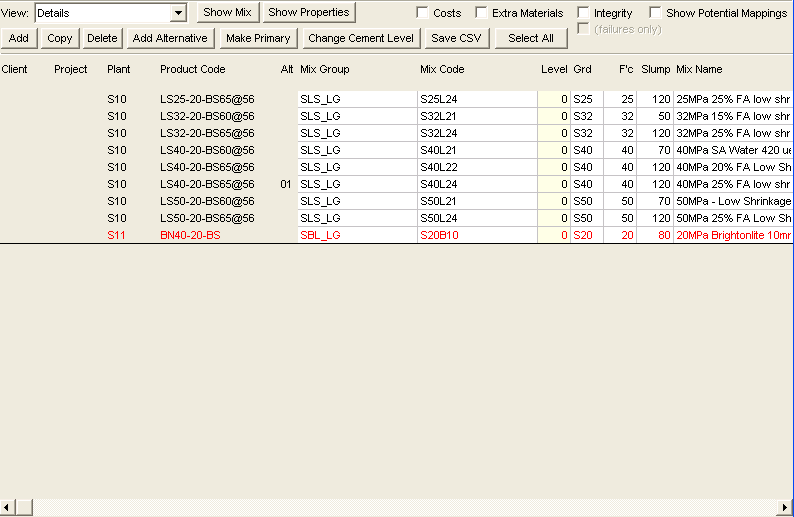
Task: Open Change Cement Level
Action: [360, 38]
